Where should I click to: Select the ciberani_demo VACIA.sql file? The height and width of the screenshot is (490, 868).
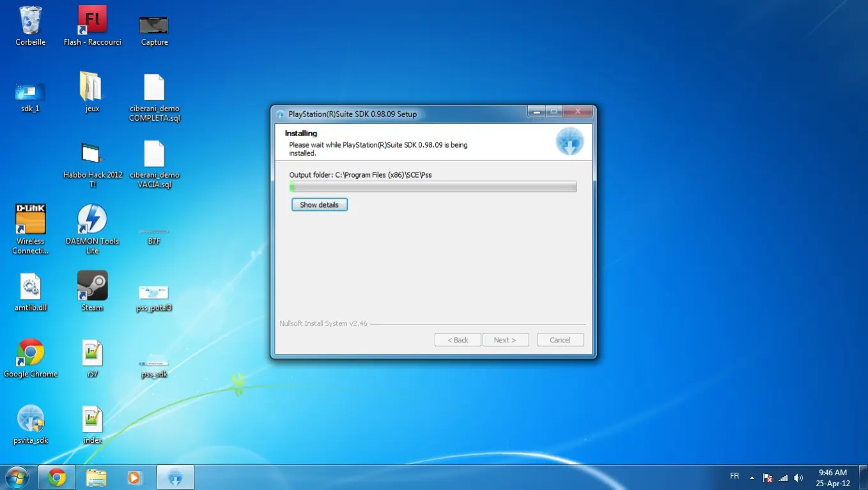(x=154, y=165)
